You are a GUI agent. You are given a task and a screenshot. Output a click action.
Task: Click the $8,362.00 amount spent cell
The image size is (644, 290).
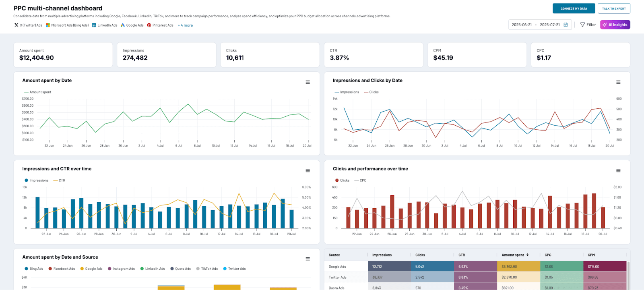coord(518,267)
